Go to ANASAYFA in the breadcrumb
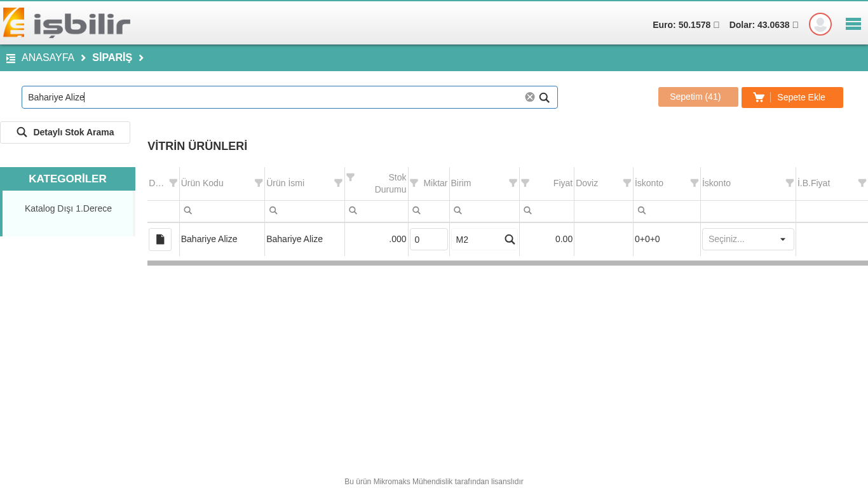Image resolution: width=868 pixels, height=488 pixels. point(48,58)
